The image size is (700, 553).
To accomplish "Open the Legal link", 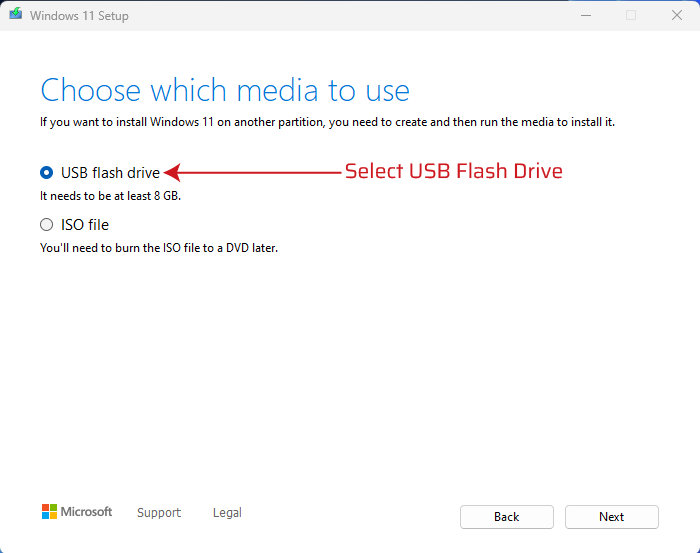I will (x=227, y=512).
